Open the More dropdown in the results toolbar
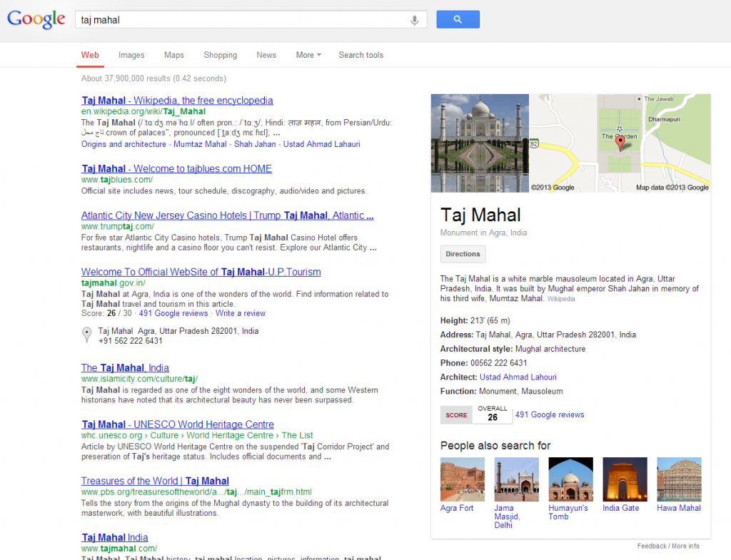 (x=308, y=55)
